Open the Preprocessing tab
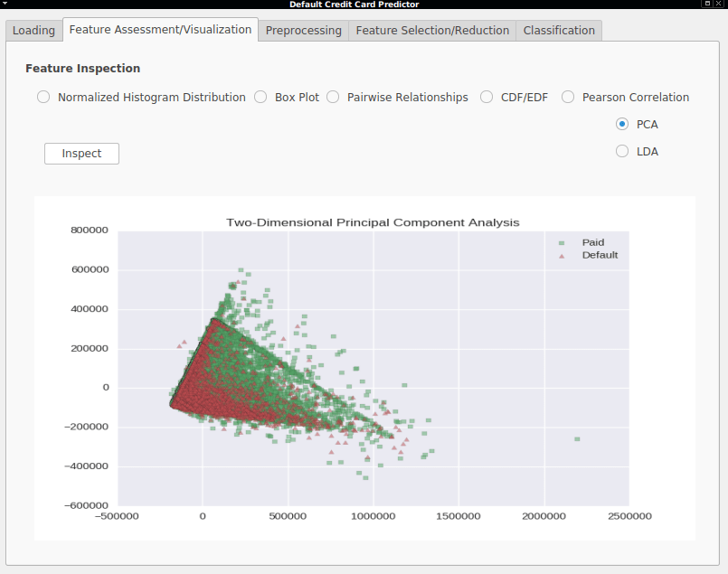This screenshot has height=574, width=728. [304, 31]
